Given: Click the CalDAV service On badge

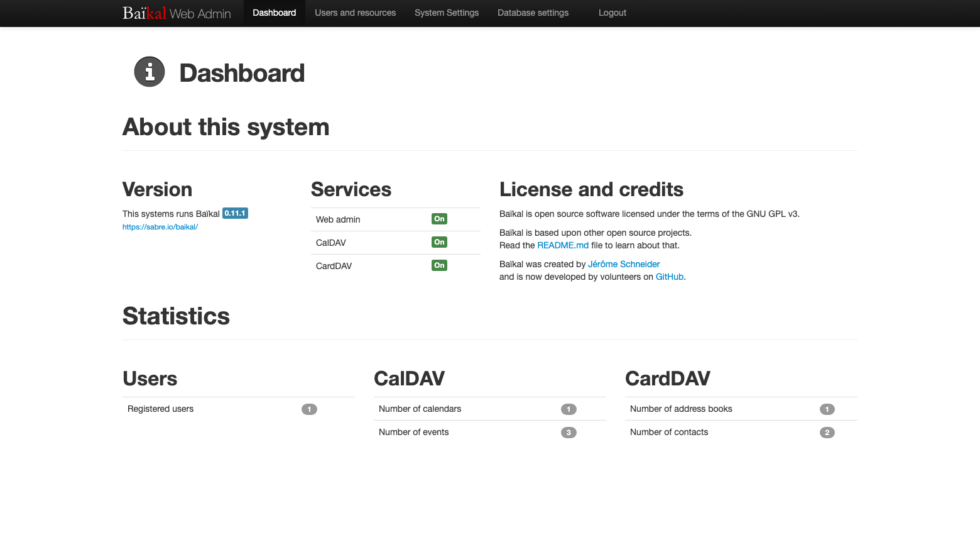Looking at the screenshot, I should coord(439,242).
